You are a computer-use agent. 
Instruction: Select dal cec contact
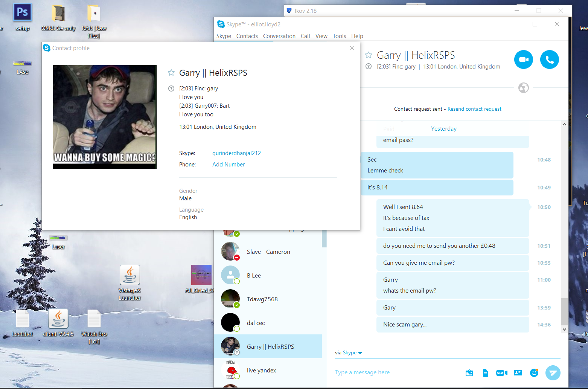(x=268, y=323)
